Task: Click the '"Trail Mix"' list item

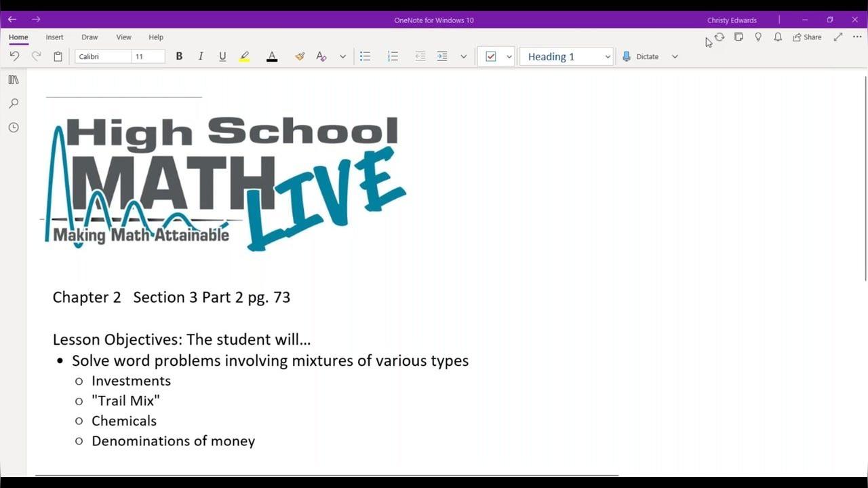Action: (125, 400)
